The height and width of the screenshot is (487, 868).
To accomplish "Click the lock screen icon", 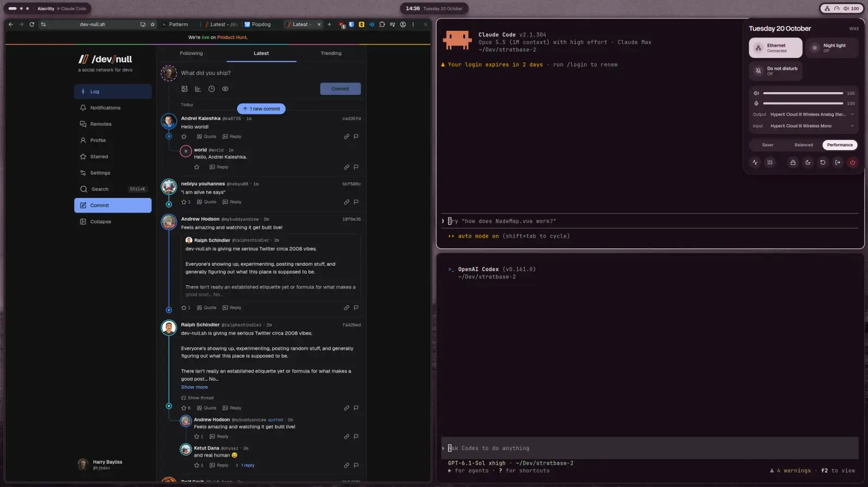I will click(793, 162).
